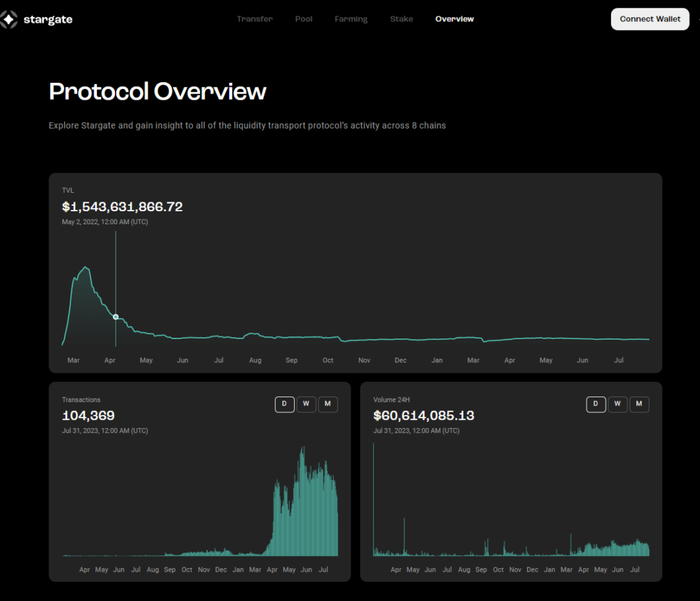Viewport: 700px width, 601px height.
Task: Switch Volume 24H chart to Monthly view
Action: (639, 404)
